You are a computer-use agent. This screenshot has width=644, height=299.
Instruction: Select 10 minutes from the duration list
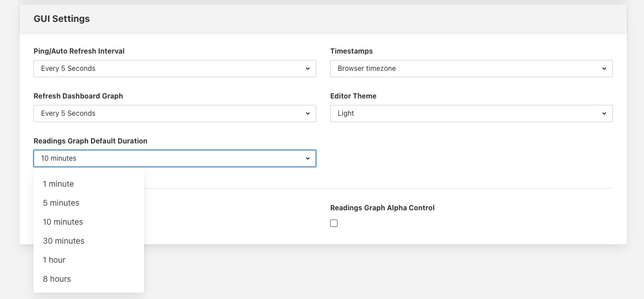click(x=89, y=222)
